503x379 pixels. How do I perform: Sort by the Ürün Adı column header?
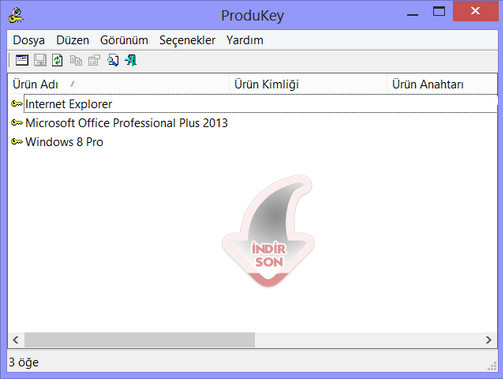(119, 84)
